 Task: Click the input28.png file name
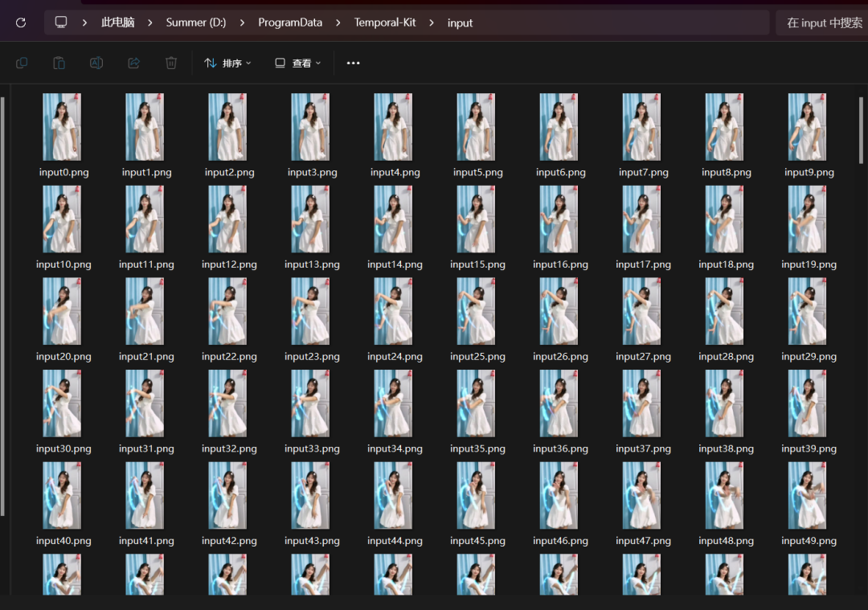coord(727,357)
